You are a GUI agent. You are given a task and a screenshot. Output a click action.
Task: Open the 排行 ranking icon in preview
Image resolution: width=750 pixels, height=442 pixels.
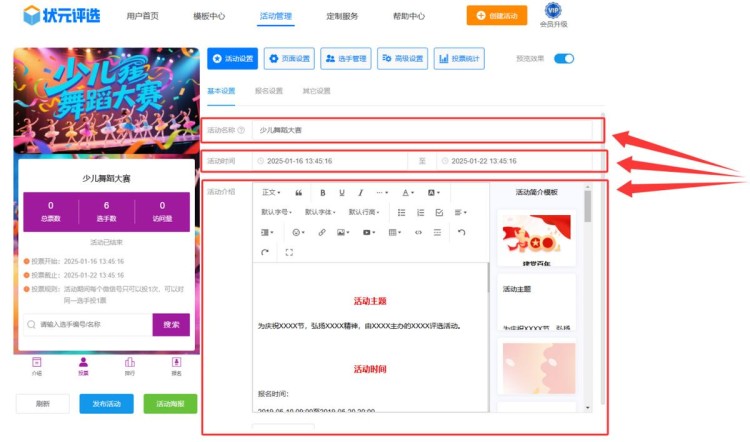(129, 365)
